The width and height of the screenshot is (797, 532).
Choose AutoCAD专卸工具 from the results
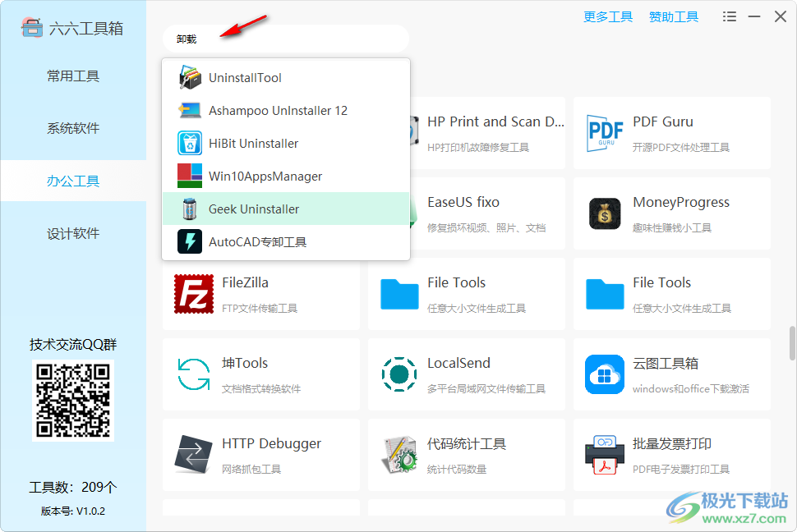pos(286,241)
